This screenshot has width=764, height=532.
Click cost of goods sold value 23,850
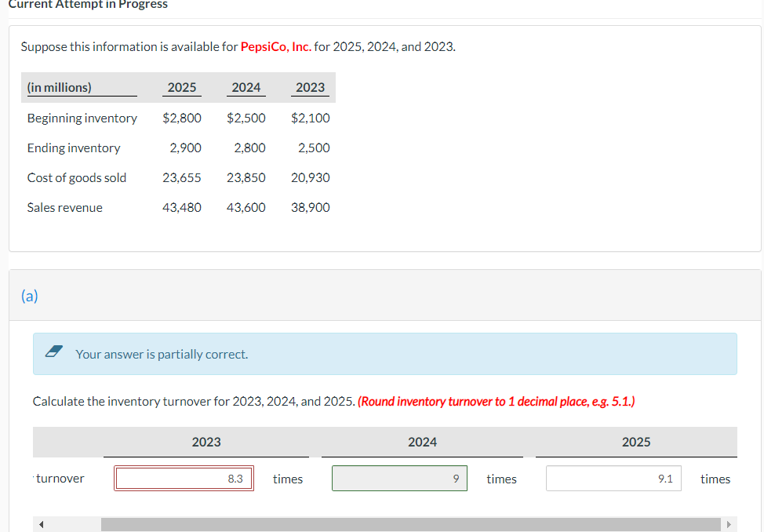pos(246,177)
